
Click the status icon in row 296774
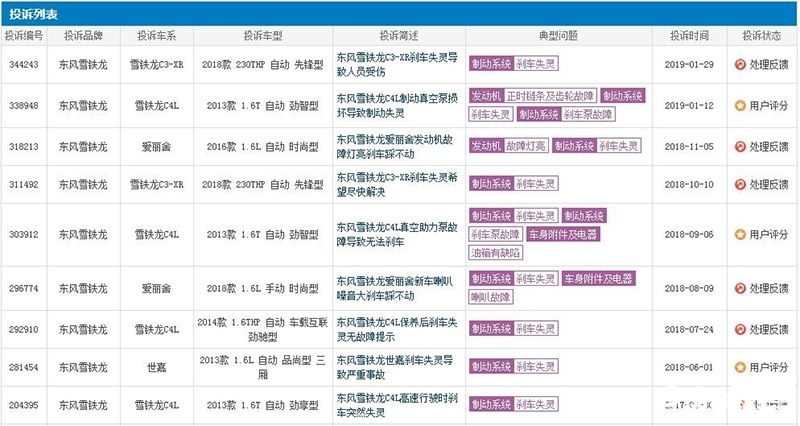(740, 289)
